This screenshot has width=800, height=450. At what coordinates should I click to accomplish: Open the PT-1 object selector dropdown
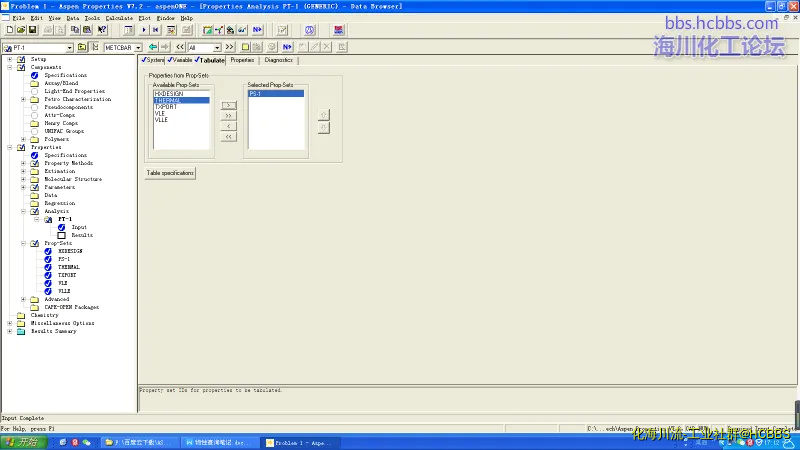[x=69, y=47]
